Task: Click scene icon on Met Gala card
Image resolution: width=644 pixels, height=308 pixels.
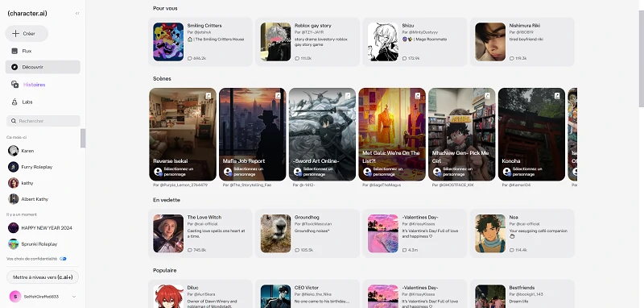Action: point(418,96)
